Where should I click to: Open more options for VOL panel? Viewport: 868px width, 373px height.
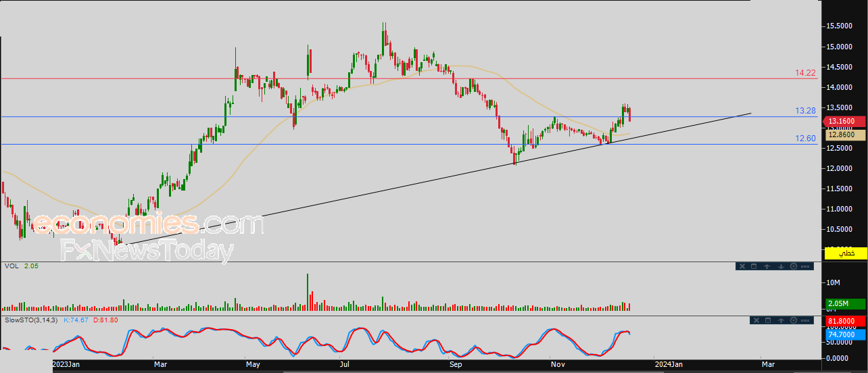[x=805, y=266]
